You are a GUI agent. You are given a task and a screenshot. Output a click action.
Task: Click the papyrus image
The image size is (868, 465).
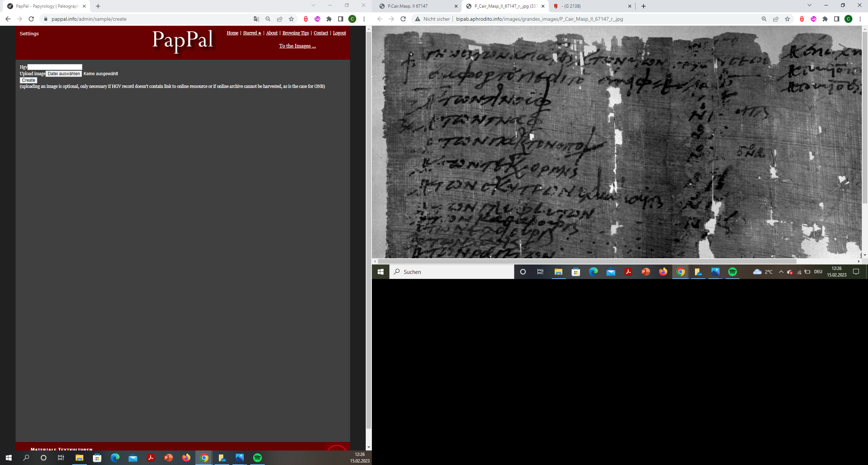pyautogui.click(x=617, y=142)
